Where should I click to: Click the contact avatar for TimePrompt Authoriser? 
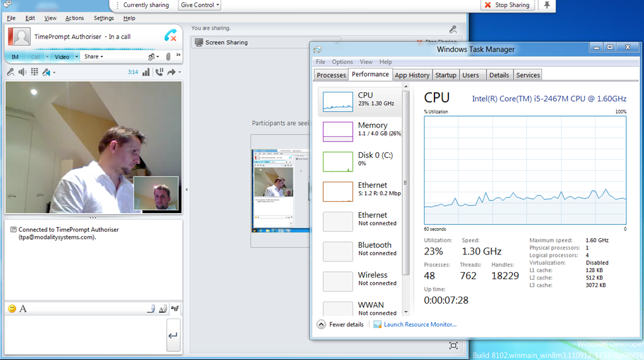(x=19, y=36)
